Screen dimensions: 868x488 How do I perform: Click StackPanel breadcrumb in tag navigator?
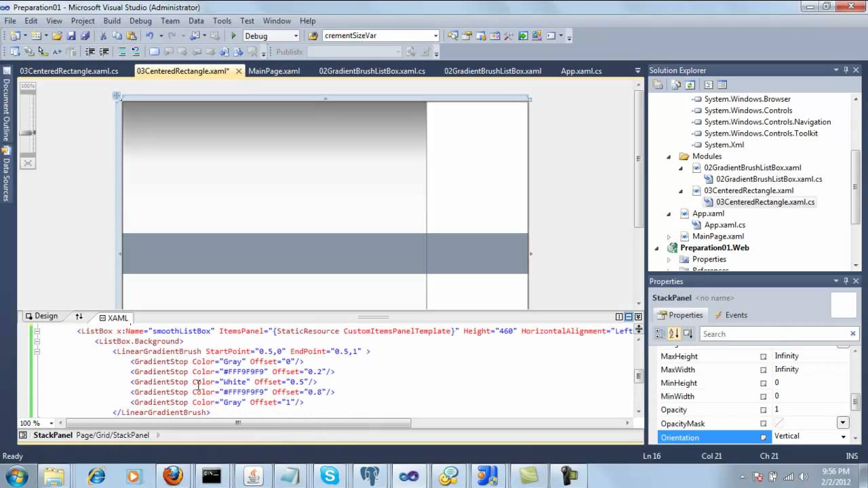coord(53,435)
